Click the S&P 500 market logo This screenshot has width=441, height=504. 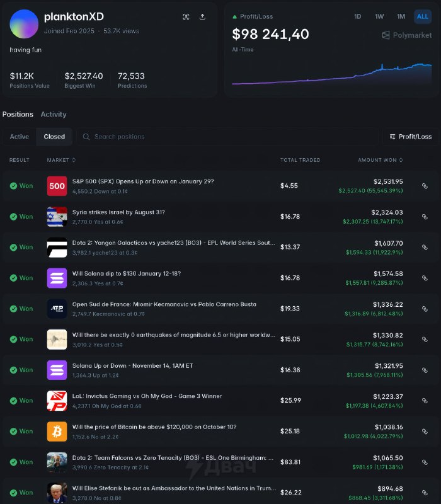pos(57,186)
